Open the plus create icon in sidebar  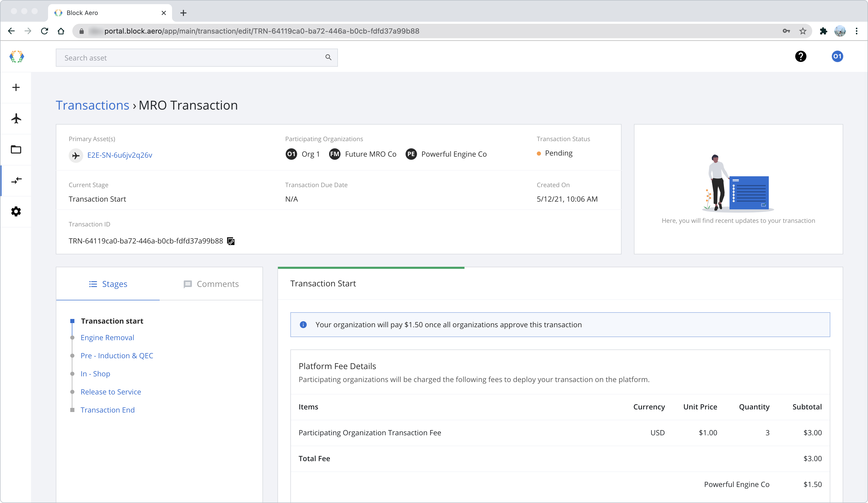tap(16, 88)
